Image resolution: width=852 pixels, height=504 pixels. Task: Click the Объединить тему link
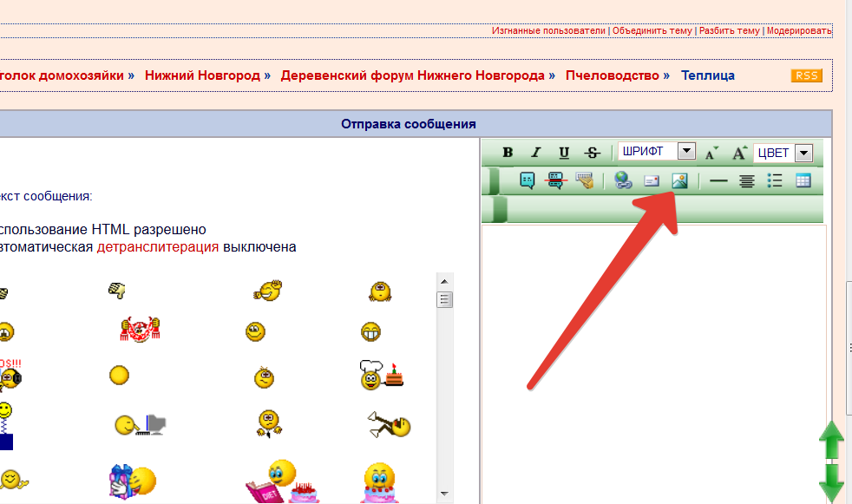click(x=652, y=30)
